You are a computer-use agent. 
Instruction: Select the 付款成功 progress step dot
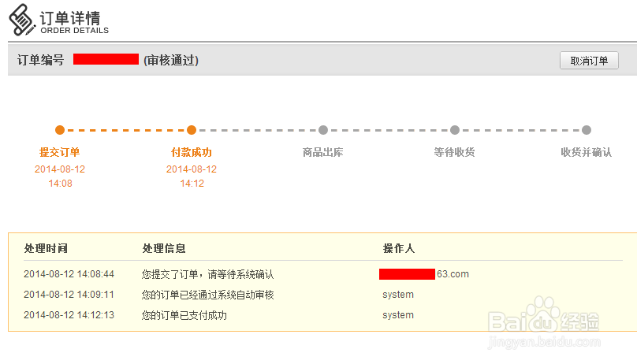pyautogui.click(x=192, y=130)
